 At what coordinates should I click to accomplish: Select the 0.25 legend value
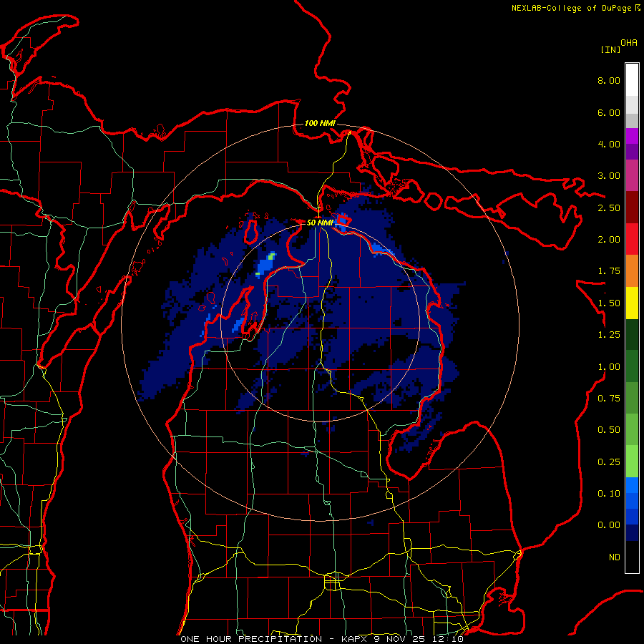click(x=609, y=462)
